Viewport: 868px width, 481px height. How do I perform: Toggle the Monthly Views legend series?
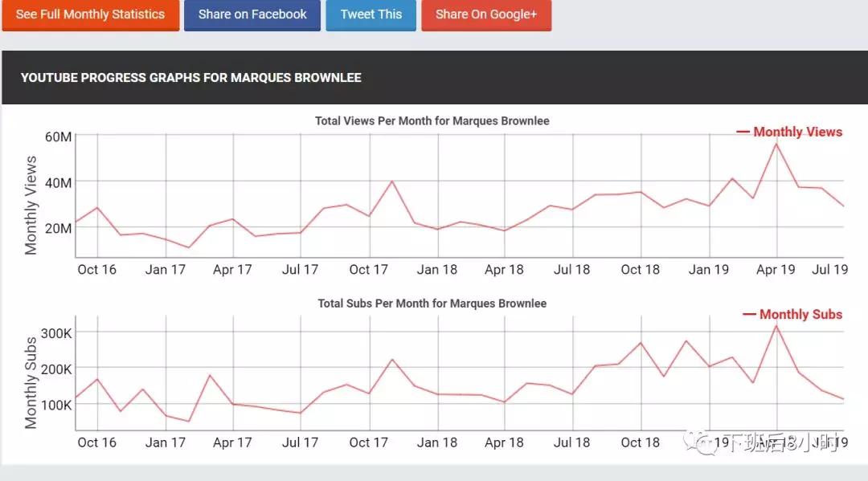789,132
